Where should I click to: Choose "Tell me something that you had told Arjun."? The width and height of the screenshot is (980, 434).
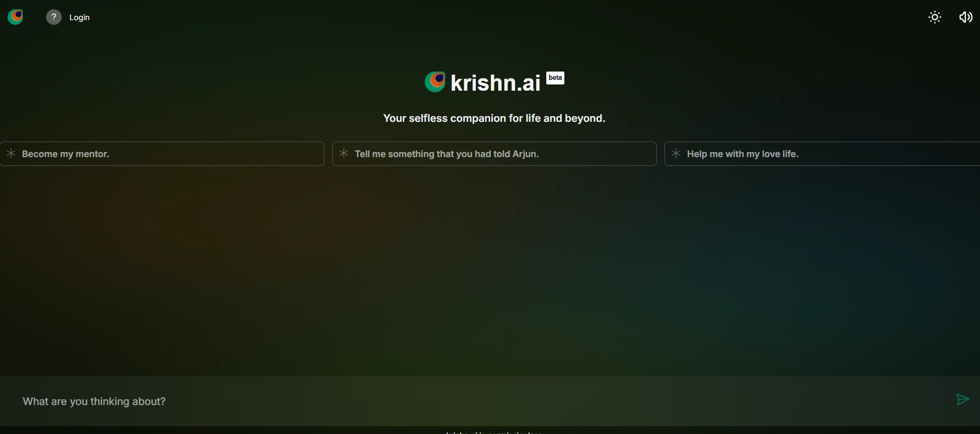[x=447, y=154]
